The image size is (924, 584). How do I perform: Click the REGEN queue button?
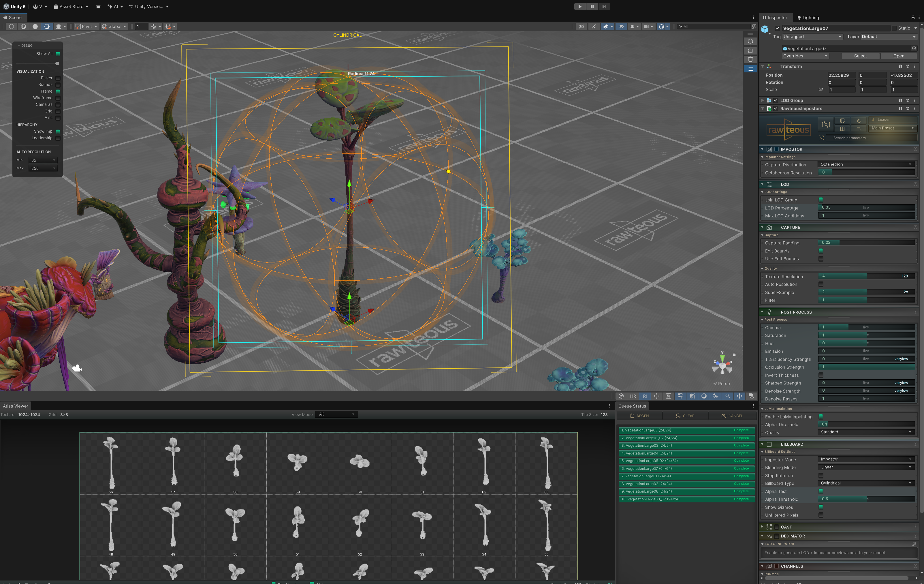coord(639,416)
